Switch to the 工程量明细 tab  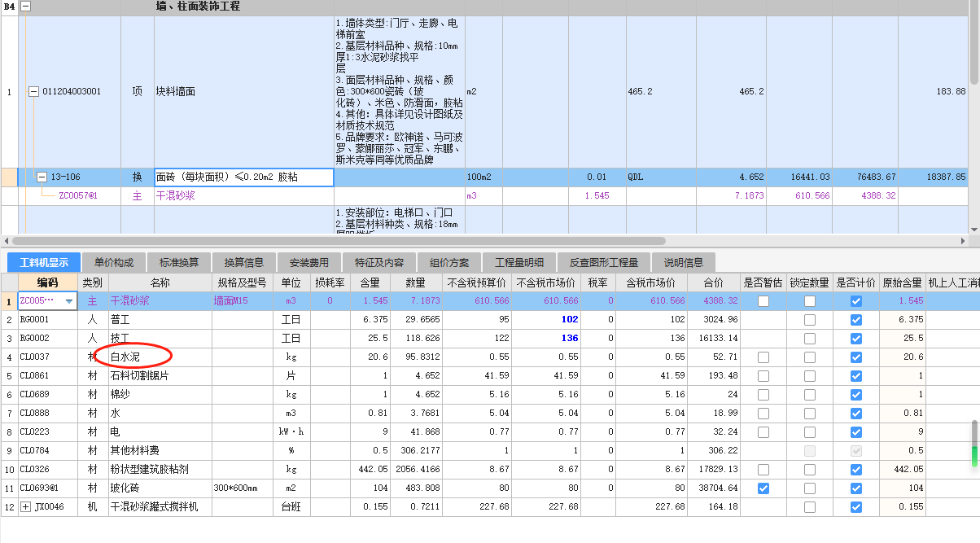(x=518, y=262)
